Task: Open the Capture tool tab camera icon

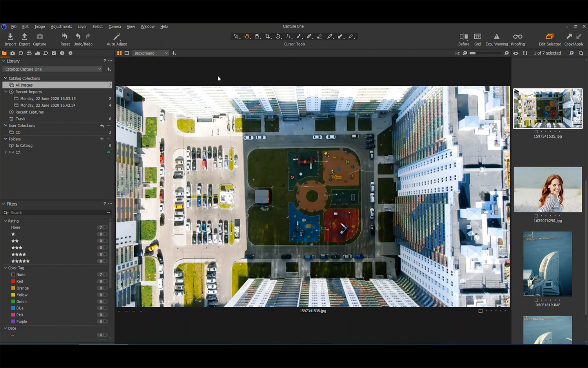Action: [x=13, y=53]
